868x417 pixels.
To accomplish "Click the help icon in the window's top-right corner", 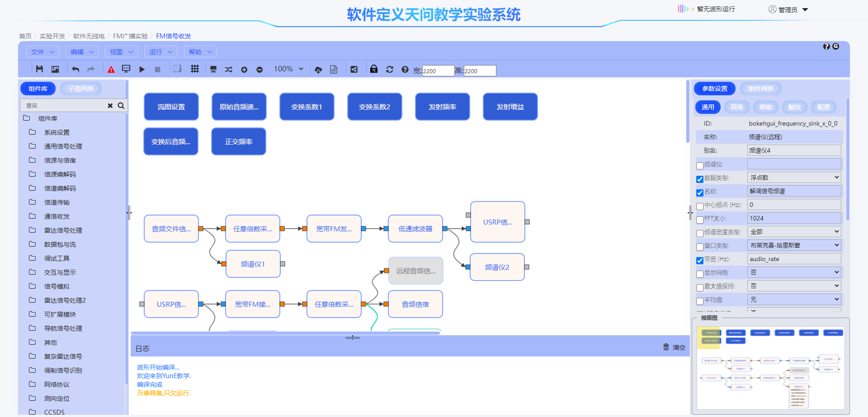I will (x=826, y=47).
